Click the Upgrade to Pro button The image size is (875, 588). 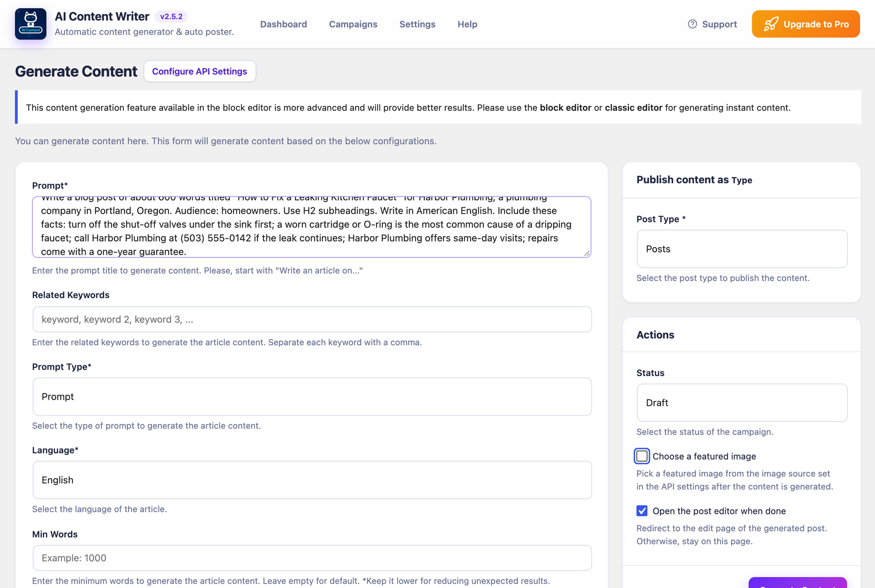click(806, 24)
